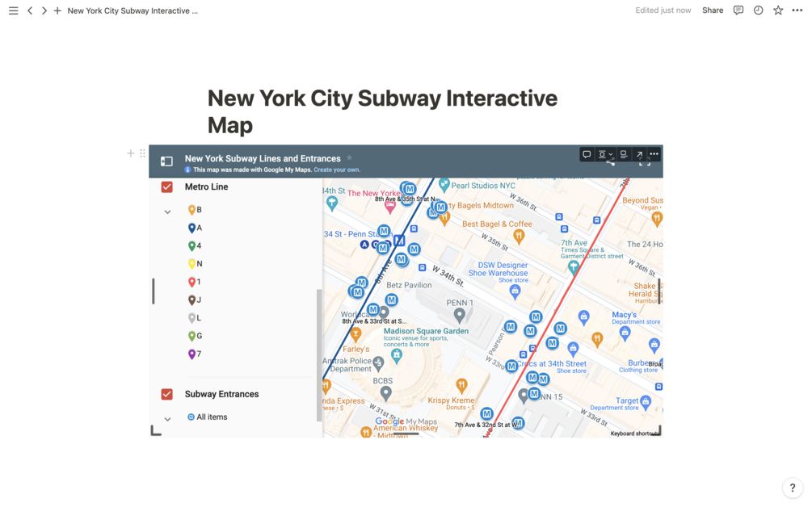Add a block with the plus handle
This screenshot has width=812, height=507.
pyautogui.click(x=131, y=153)
